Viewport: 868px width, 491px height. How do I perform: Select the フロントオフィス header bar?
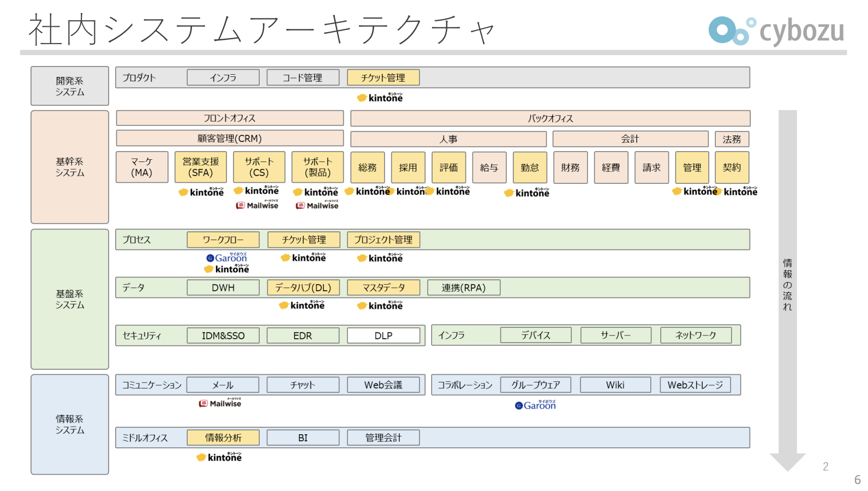230,118
